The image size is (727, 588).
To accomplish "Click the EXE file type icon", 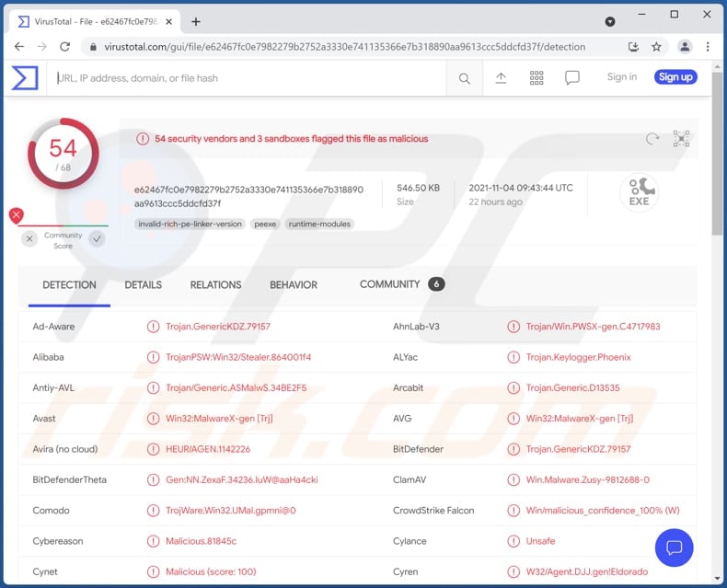I will [x=640, y=192].
